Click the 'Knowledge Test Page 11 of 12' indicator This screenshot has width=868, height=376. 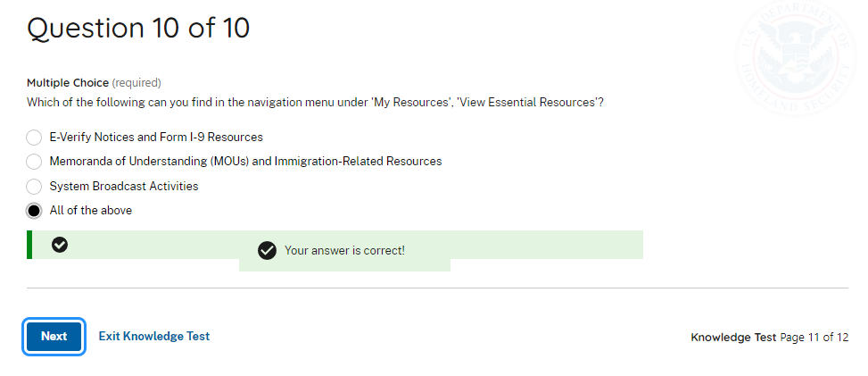pyautogui.click(x=769, y=338)
